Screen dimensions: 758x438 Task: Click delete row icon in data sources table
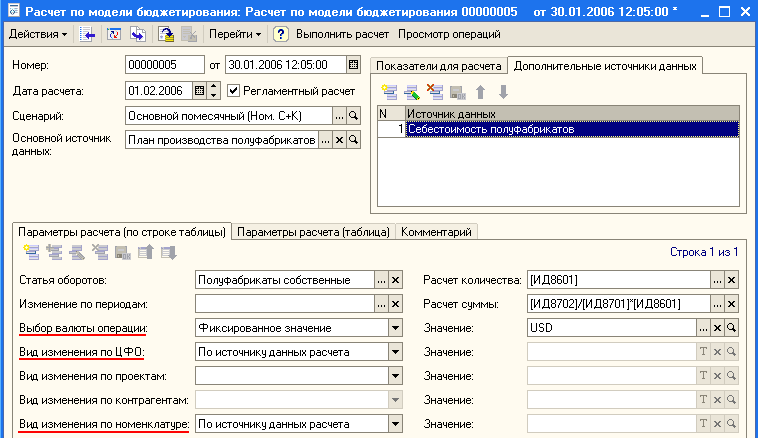pos(435,91)
